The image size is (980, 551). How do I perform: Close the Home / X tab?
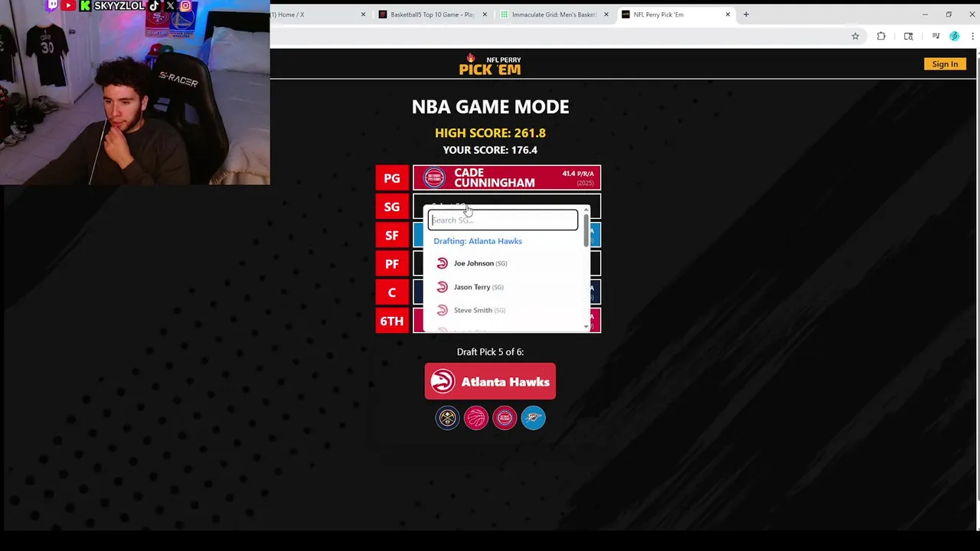[x=363, y=15]
